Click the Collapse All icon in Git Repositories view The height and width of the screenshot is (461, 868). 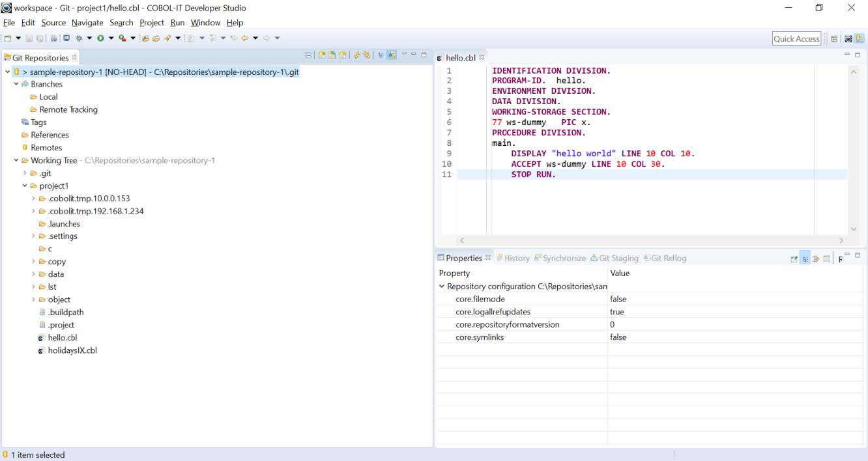(308, 55)
